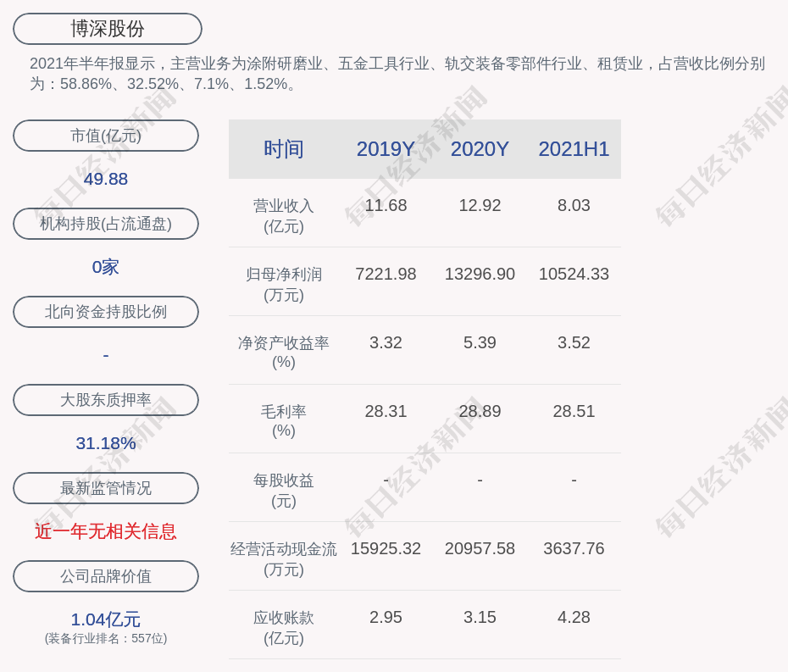The image size is (788, 672).
Task: Click the 经营活动现金流(万元) row label
Action: coord(284,559)
